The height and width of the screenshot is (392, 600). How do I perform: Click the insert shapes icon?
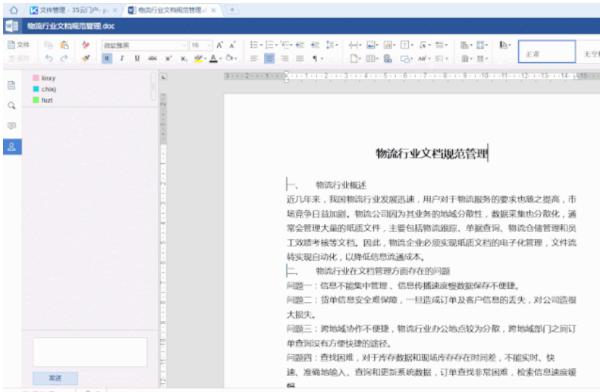click(x=406, y=59)
